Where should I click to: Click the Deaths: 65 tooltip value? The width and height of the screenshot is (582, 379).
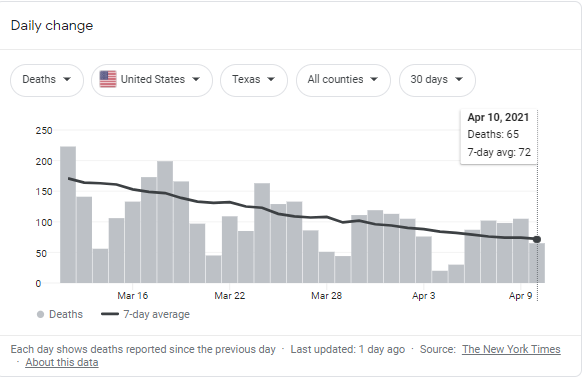(x=493, y=134)
